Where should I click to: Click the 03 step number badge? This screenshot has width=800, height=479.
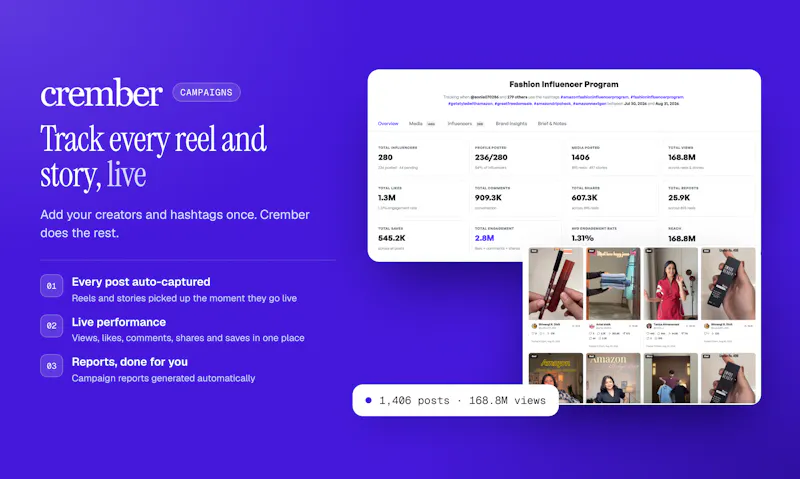(x=52, y=366)
